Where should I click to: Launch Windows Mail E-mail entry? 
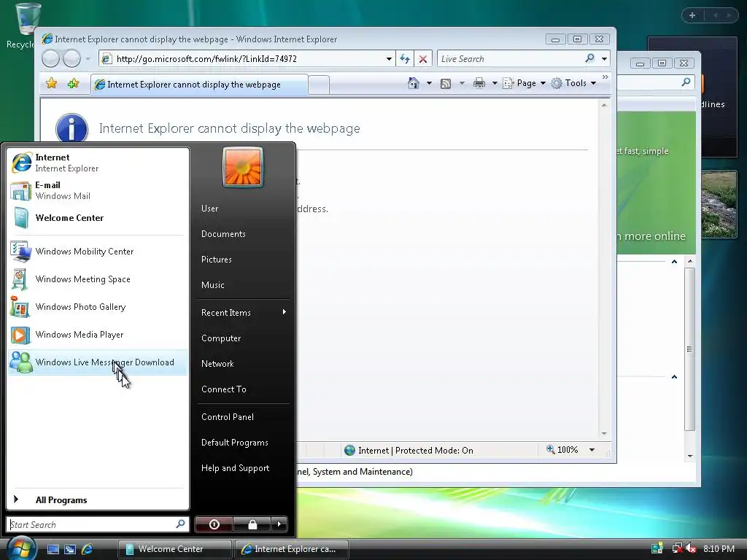(98, 190)
